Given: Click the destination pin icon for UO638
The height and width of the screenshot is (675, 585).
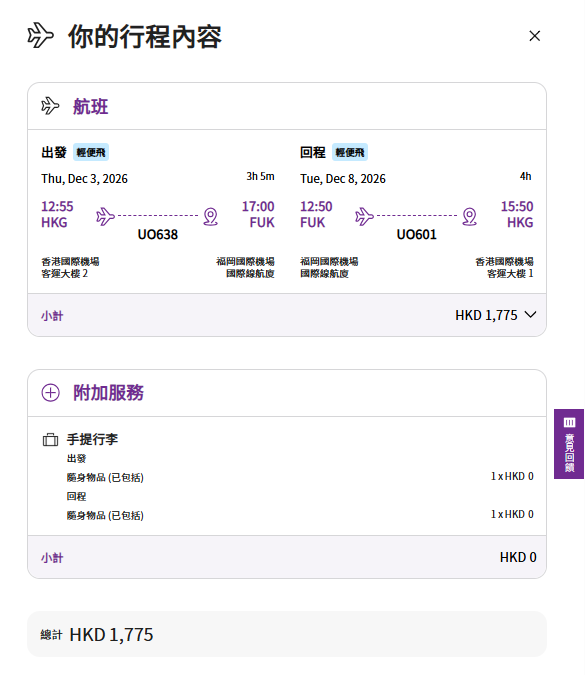Looking at the screenshot, I should tap(210, 217).
